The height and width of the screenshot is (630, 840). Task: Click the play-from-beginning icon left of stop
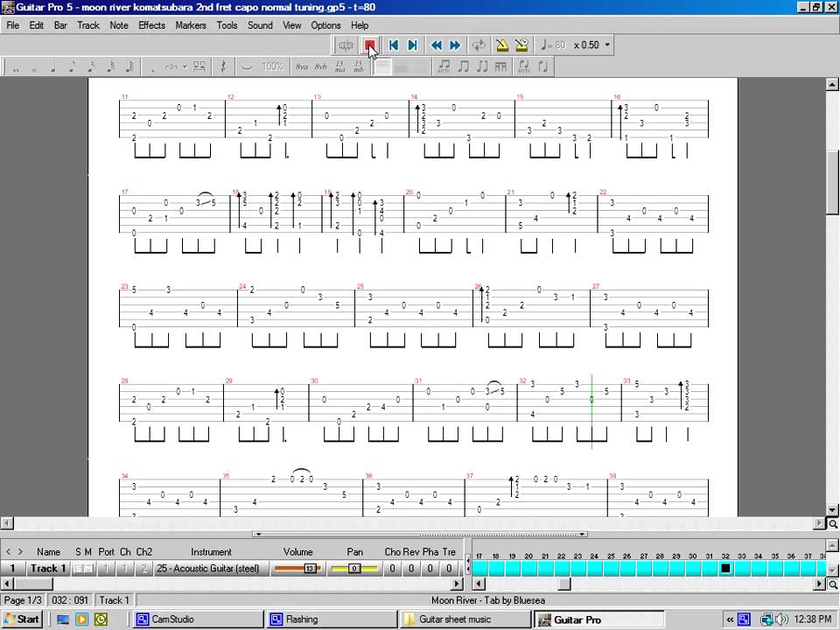click(x=346, y=45)
